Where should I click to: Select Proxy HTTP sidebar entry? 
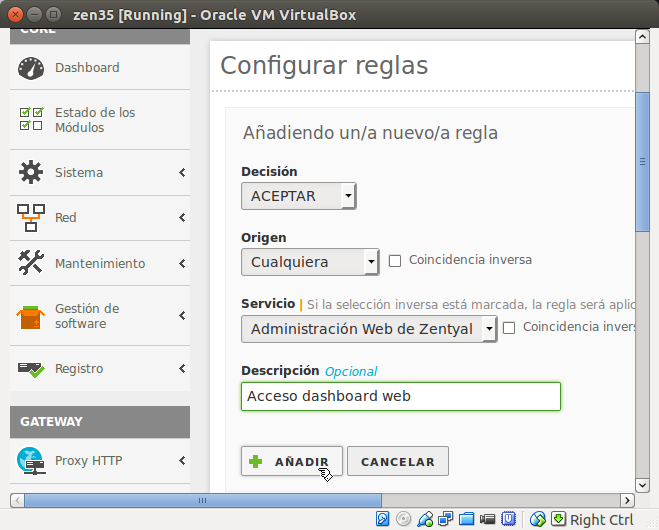pyautogui.click(x=100, y=461)
